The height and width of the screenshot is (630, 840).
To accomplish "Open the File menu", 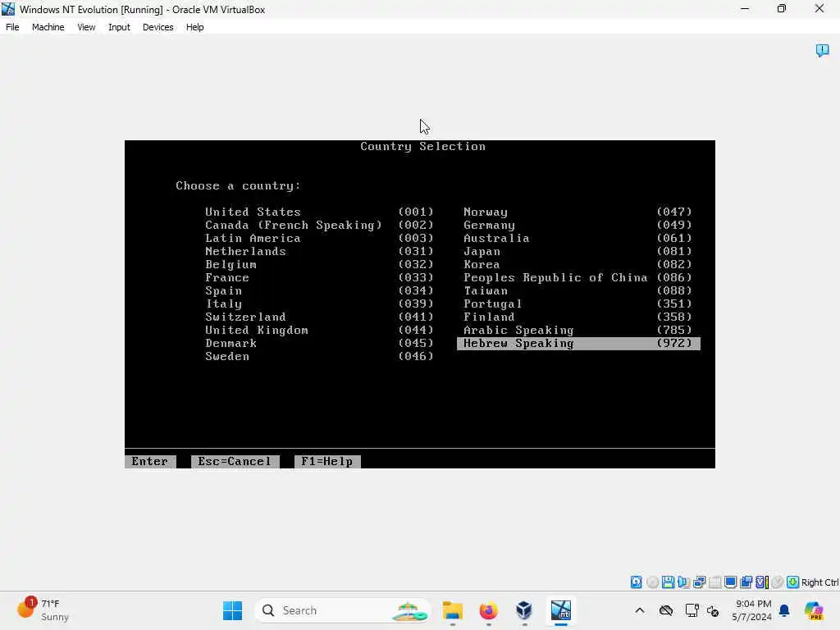I will coord(12,27).
